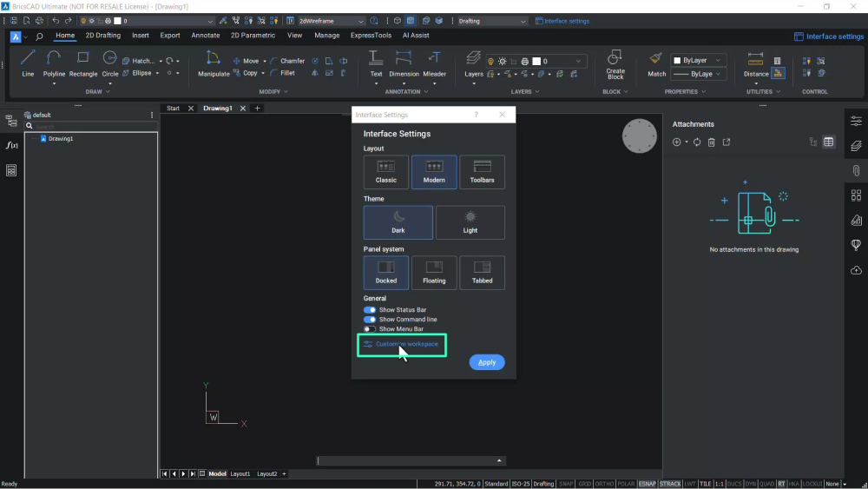Open the cloud panel icon on right sidebar
This screenshot has height=489, width=868.
(x=856, y=270)
